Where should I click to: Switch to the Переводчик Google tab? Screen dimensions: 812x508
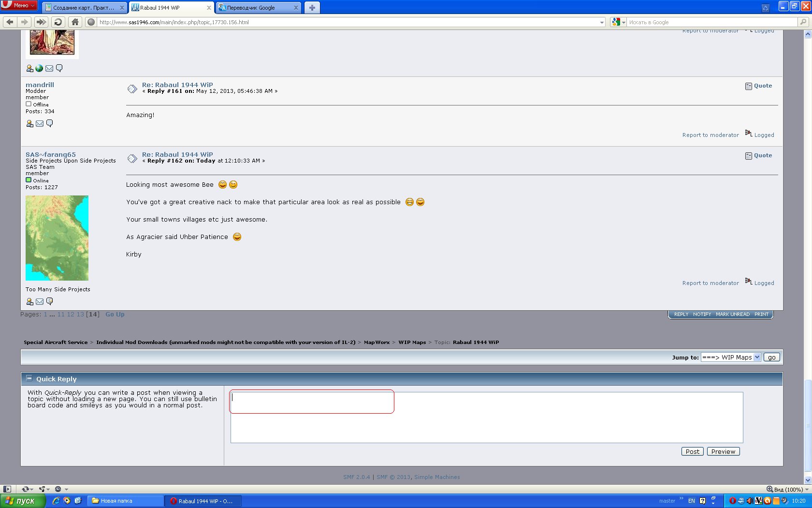tap(258, 8)
